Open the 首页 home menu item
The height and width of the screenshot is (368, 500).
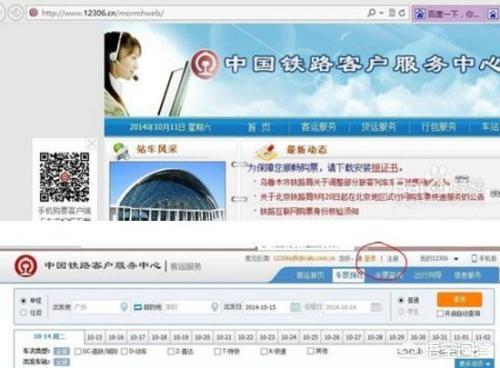click(259, 127)
